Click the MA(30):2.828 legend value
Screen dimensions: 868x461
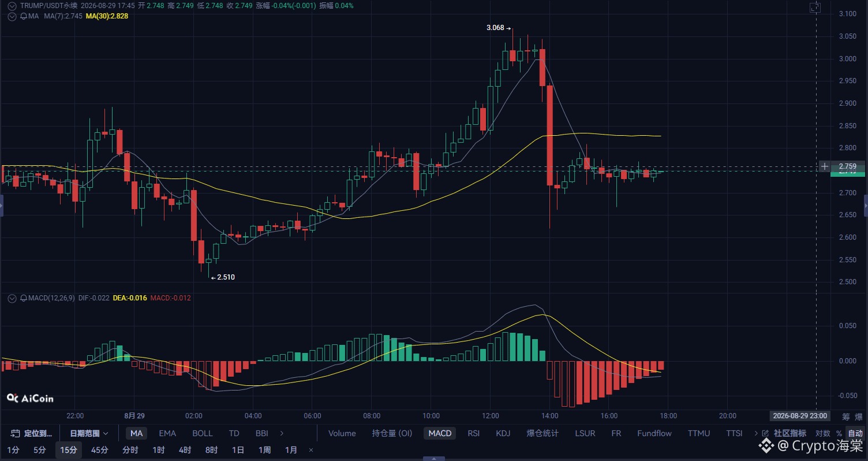click(x=107, y=16)
